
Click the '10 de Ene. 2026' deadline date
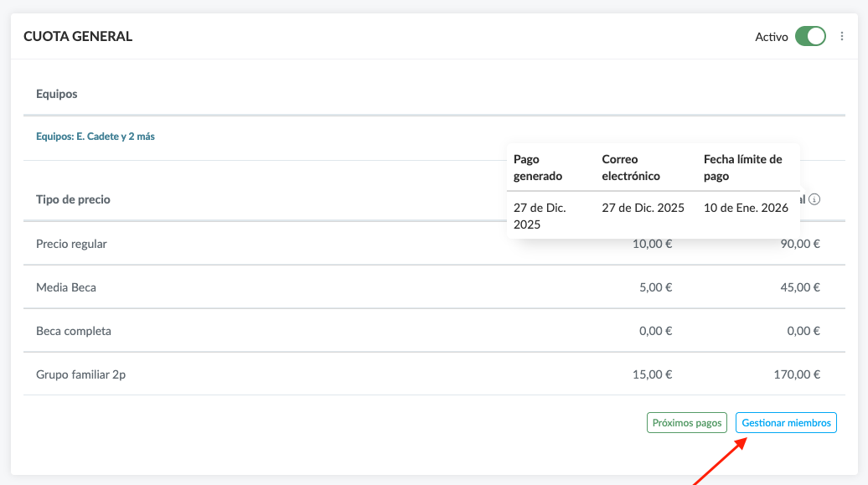746,208
